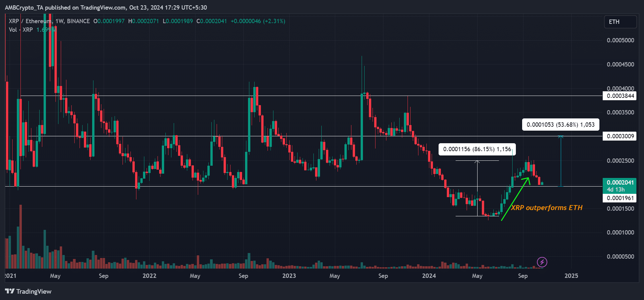Click the 'XRP outperforms ETH' text annotation
Image resolution: width=644 pixels, height=300 pixels.
click(547, 208)
